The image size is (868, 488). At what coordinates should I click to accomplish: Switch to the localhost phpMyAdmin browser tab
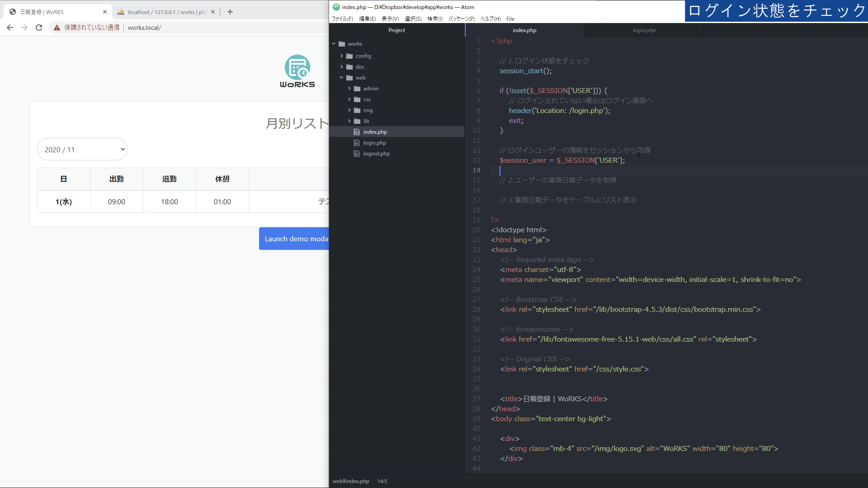coord(165,12)
